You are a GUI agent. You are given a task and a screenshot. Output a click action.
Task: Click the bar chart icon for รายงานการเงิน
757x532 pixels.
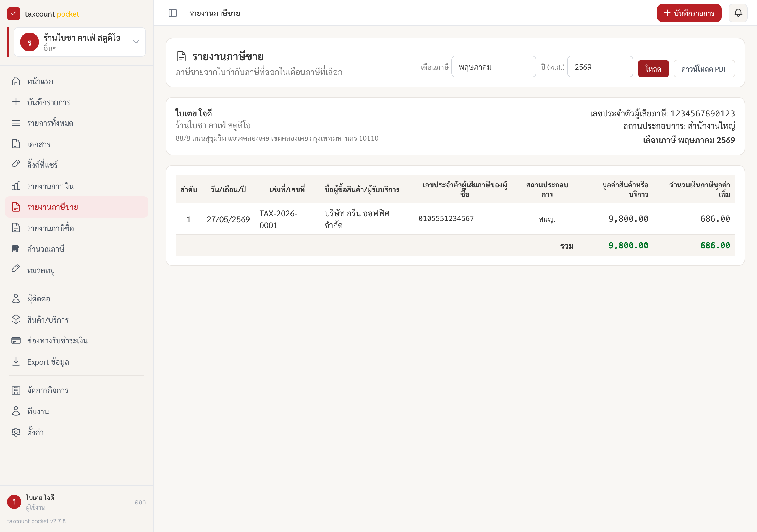pyautogui.click(x=16, y=186)
